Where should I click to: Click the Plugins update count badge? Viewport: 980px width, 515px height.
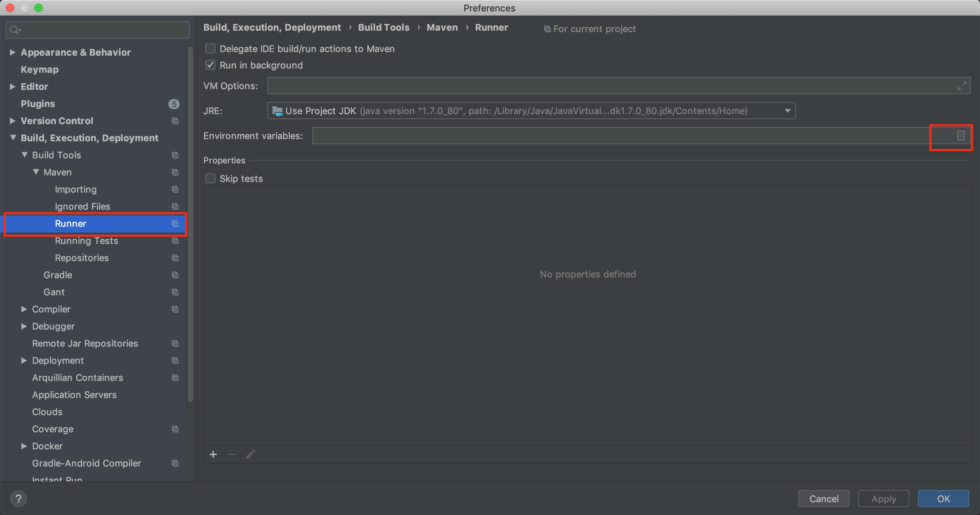[x=174, y=104]
